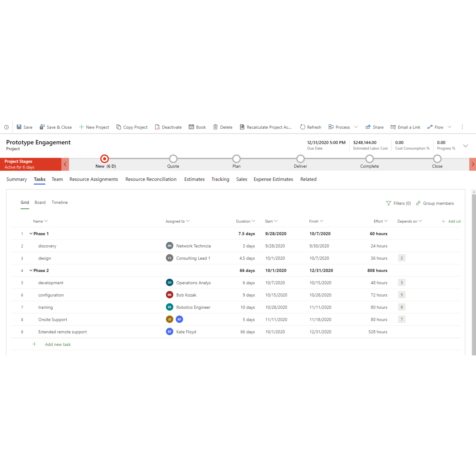Viewport: 476px width, 476px height.
Task: Click the Share command
Action: pos(374,127)
